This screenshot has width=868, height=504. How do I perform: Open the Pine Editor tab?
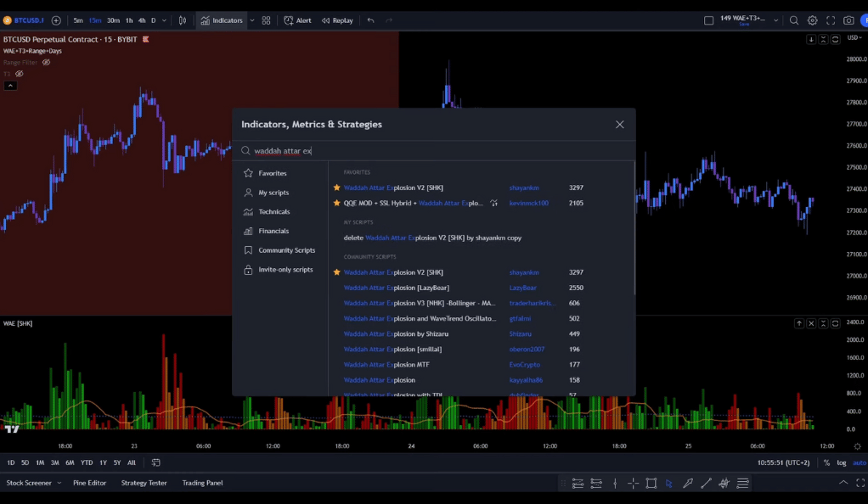coord(90,484)
